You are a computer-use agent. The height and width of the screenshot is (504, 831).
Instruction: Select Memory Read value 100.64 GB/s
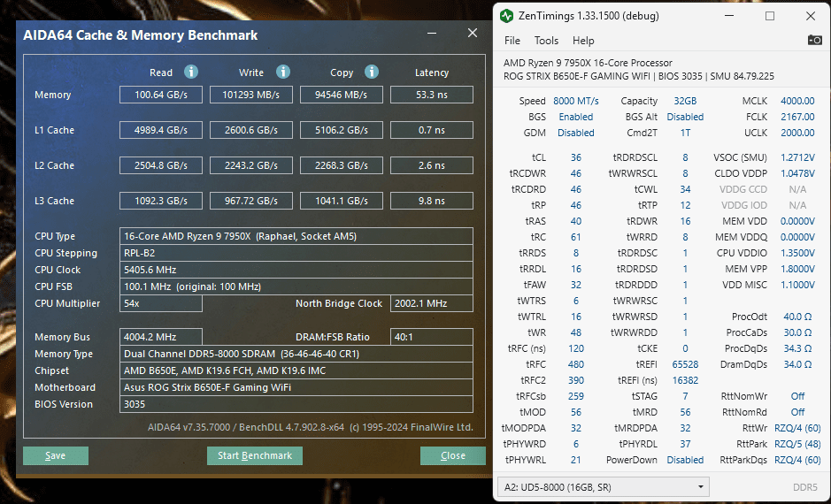[160, 95]
